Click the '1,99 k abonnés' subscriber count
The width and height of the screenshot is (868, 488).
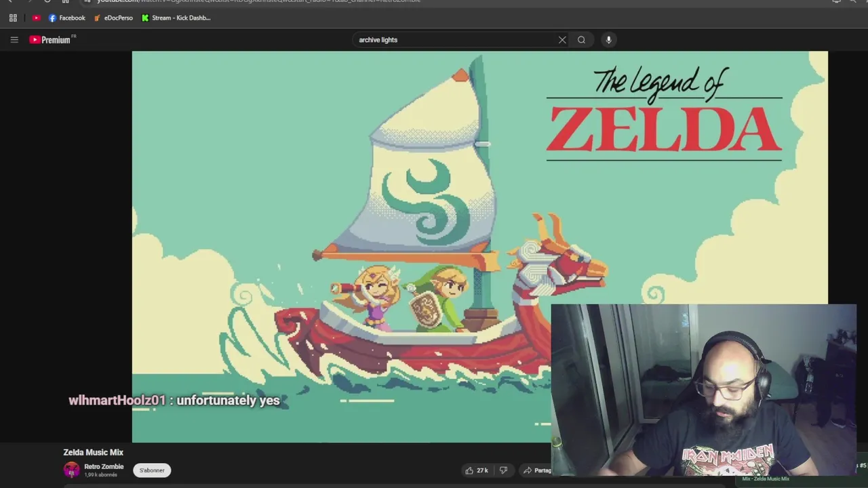click(100, 475)
